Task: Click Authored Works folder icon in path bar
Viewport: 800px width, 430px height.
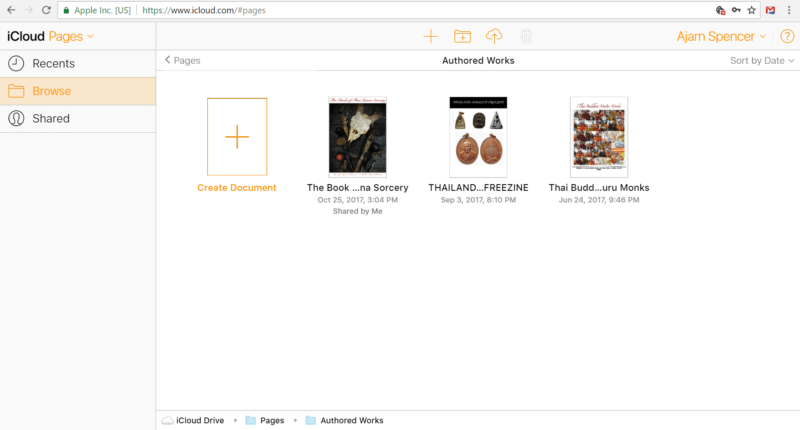Action: point(310,420)
